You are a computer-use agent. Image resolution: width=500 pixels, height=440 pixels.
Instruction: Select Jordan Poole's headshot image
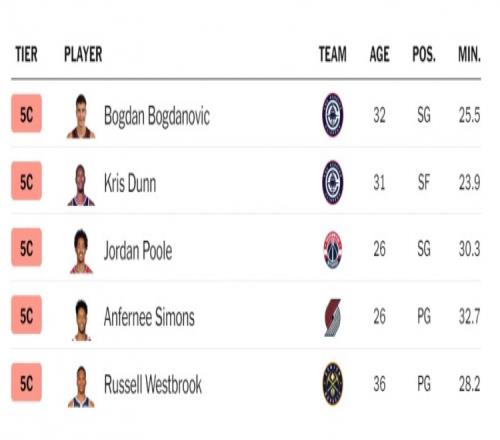coord(81,251)
